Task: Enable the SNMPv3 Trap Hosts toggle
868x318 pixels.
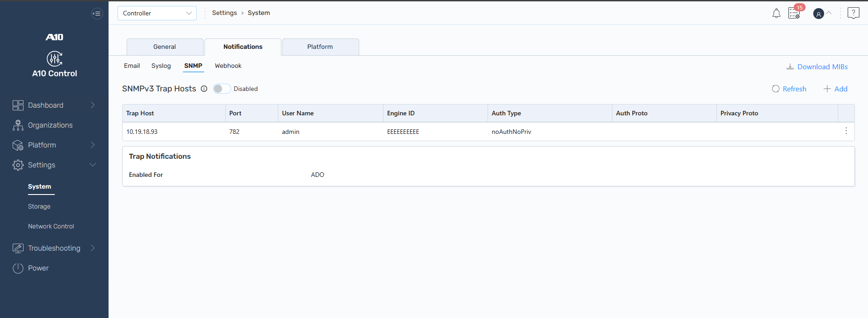Action: tap(222, 89)
